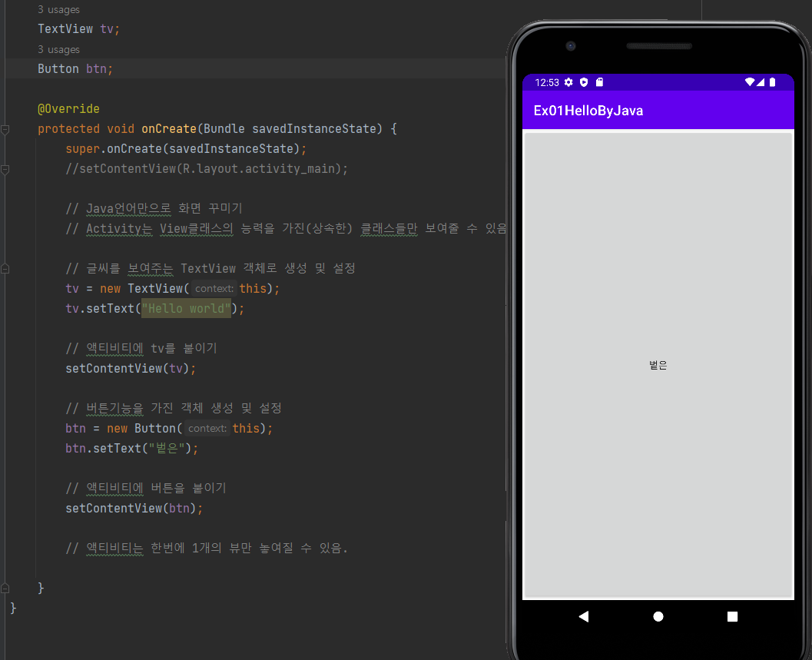Click '3 usages' hint above TextView tv

(58, 10)
